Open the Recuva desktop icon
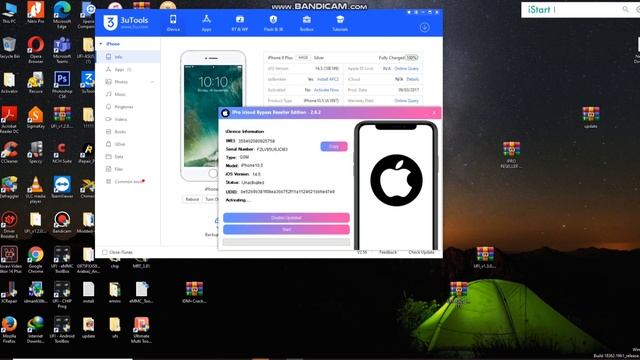This screenshot has height=360, width=640. [x=36, y=82]
